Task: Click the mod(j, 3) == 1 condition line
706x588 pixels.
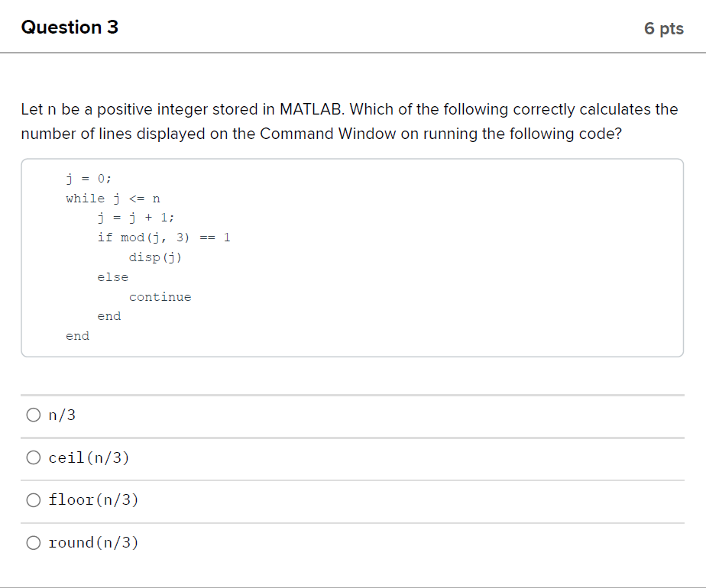Action: click(165, 237)
